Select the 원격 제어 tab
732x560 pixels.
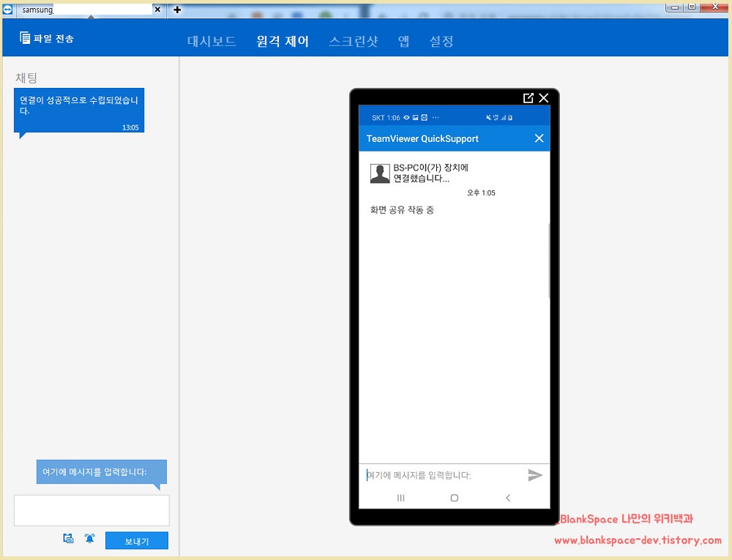click(283, 41)
